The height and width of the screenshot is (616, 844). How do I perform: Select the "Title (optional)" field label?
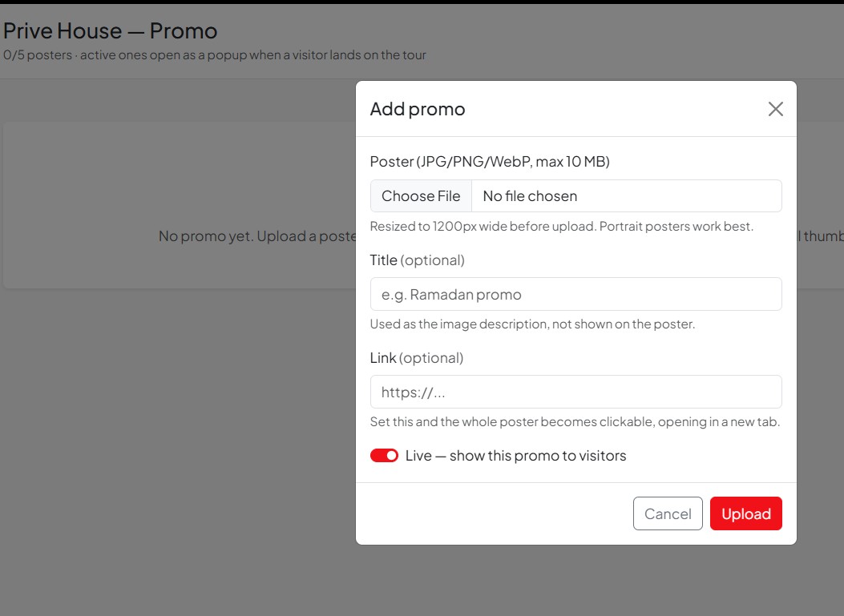(417, 260)
